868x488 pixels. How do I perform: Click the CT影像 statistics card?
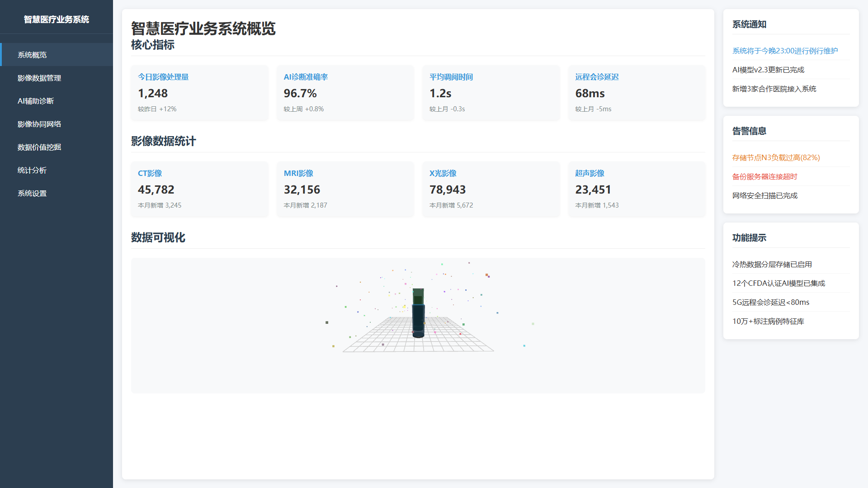tap(199, 189)
